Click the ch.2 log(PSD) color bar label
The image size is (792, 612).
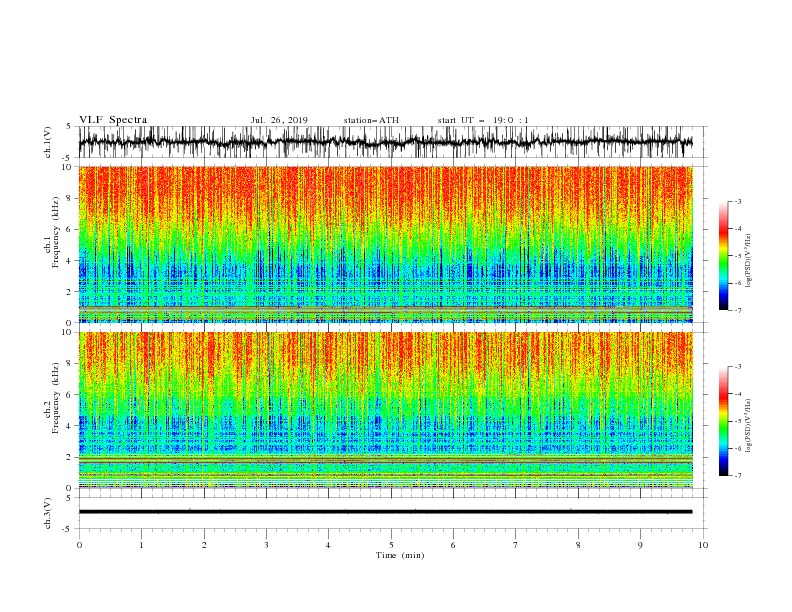pos(749,426)
